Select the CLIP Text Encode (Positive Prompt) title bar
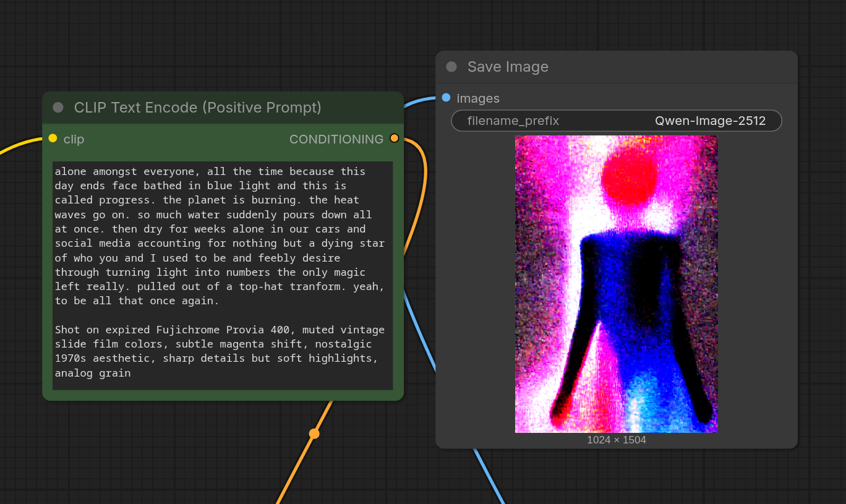846x504 pixels. coord(223,108)
